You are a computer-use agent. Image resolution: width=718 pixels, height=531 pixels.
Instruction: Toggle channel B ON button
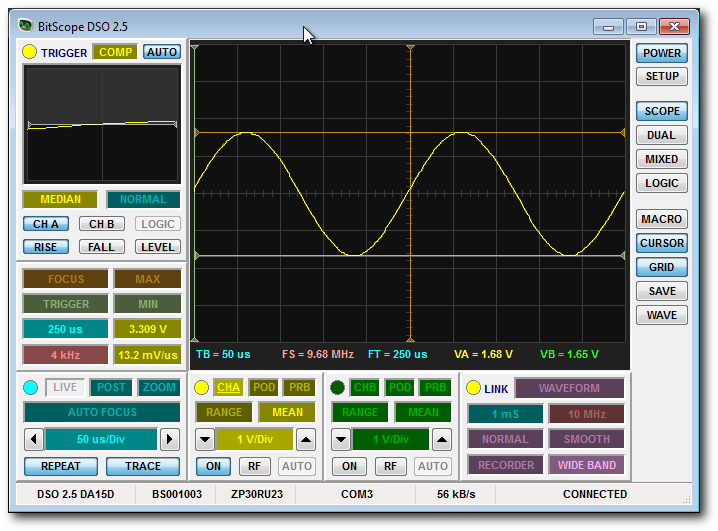[x=348, y=466]
